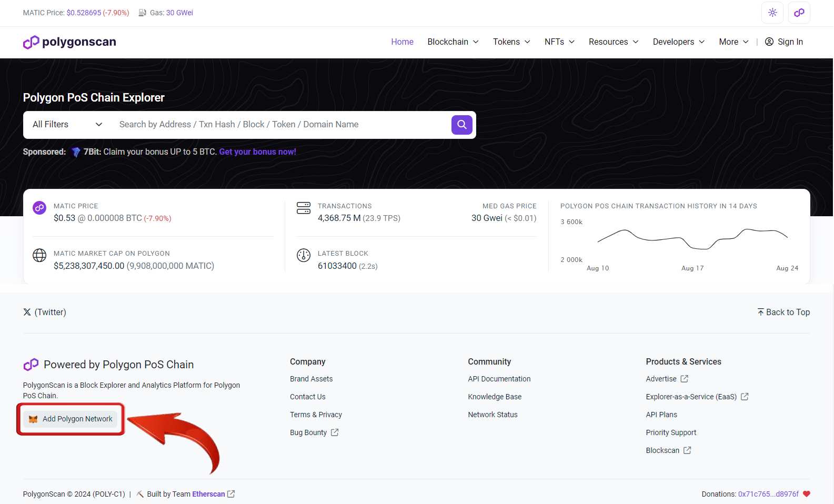834x504 pixels.
Task: Open the Home menu item
Action: tap(402, 42)
